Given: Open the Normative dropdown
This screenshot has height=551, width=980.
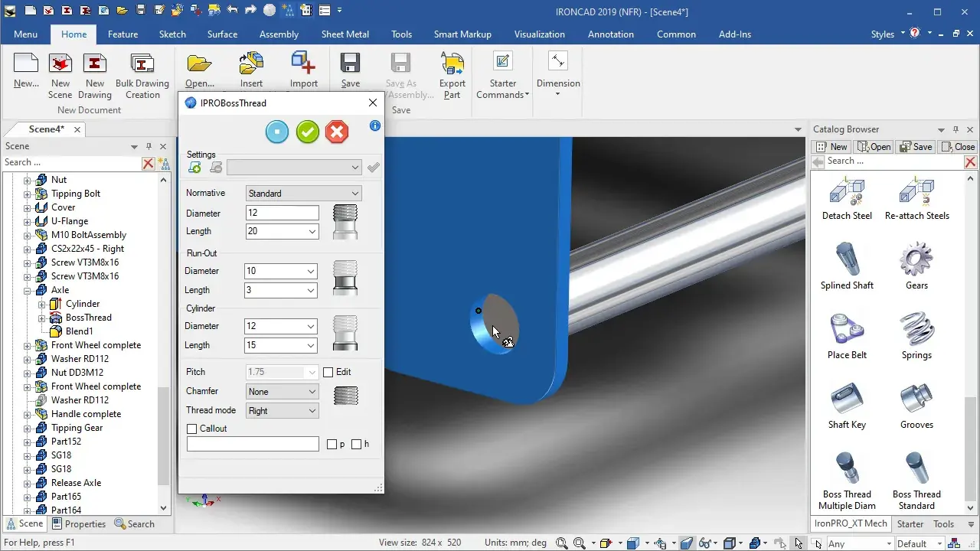Looking at the screenshot, I should pos(303,194).
